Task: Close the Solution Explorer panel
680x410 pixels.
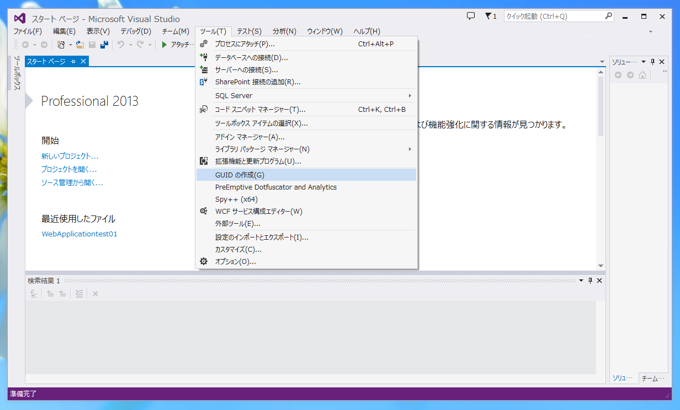Action: [x=662, y=62]
